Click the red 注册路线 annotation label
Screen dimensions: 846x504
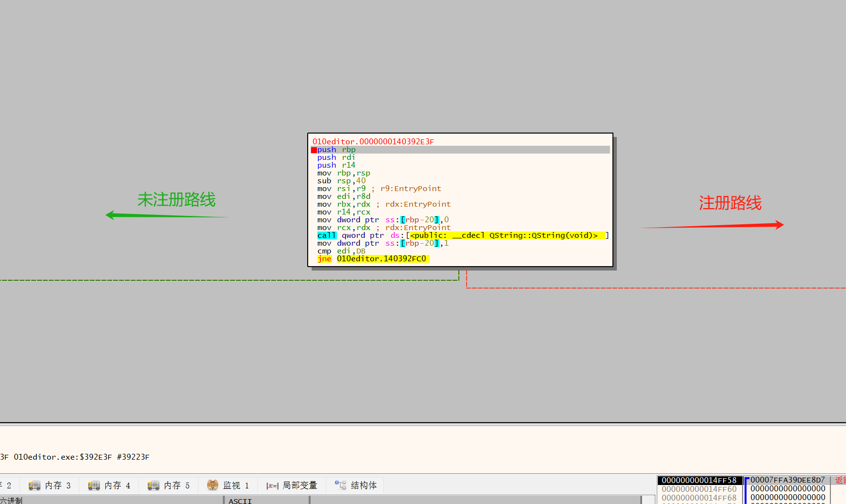pos(730,203)
